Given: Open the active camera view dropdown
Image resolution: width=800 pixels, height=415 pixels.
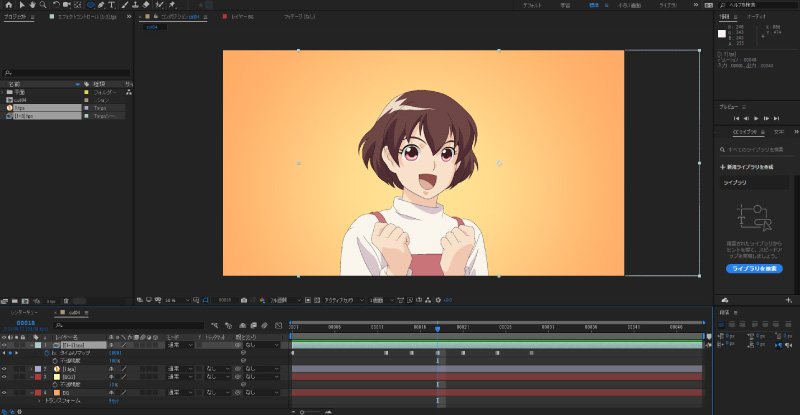Looking at the screenshot, I should click(344, 300).
